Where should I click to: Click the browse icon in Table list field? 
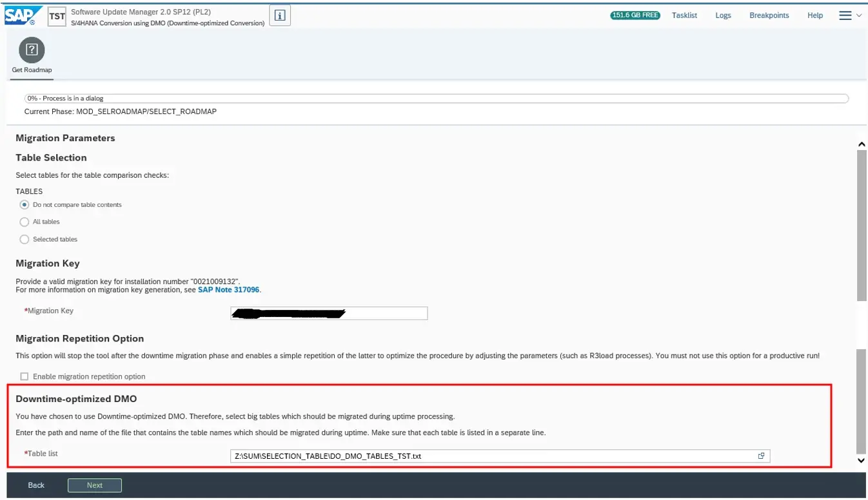click(x=761, y=456)
